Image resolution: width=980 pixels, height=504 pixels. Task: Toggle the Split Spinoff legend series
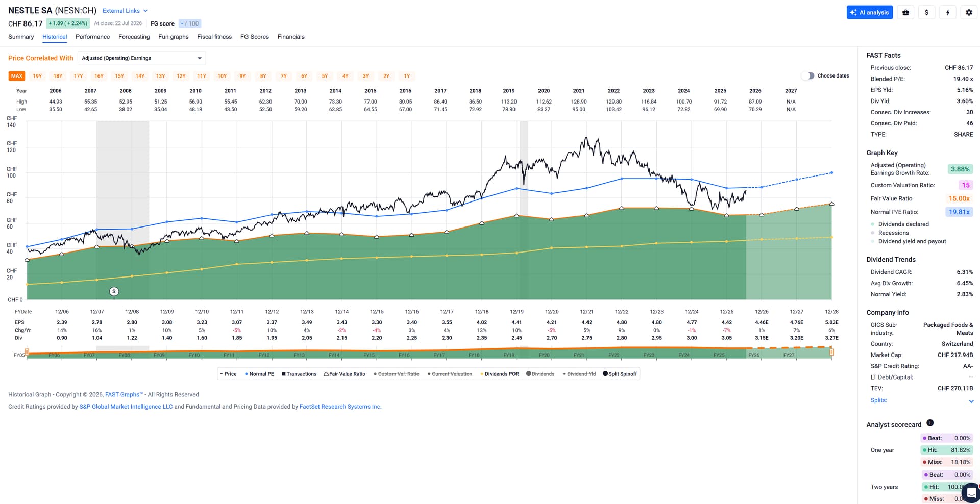pos(620,374)
